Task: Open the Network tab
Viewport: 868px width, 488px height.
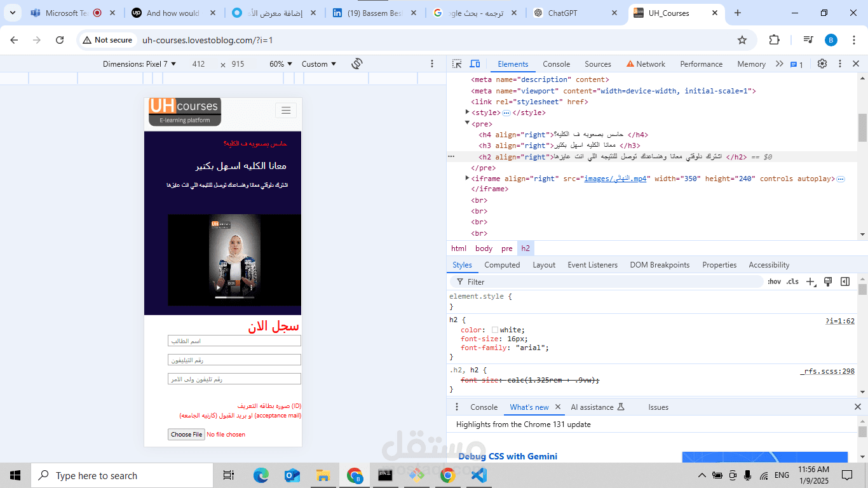Action: (646, 64)
